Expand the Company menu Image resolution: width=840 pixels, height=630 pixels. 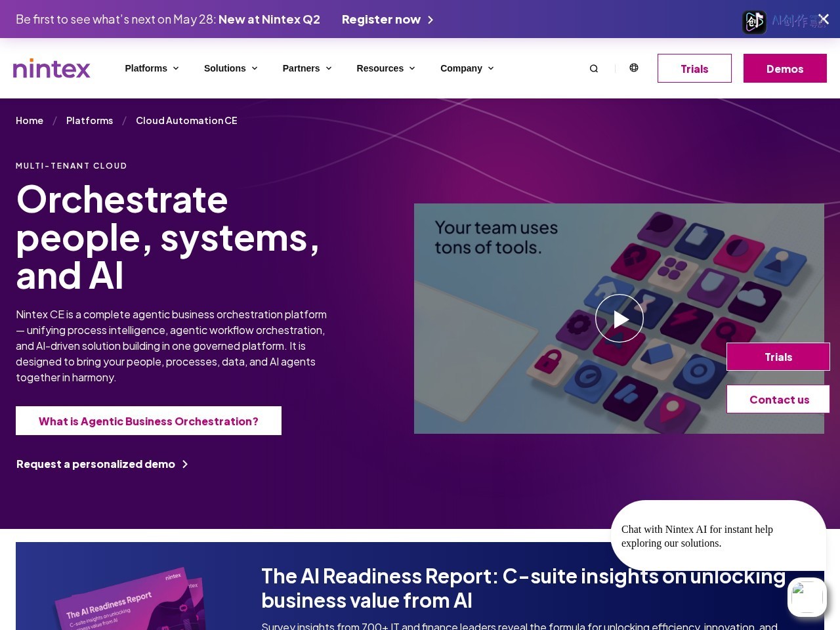click(467, 68)
